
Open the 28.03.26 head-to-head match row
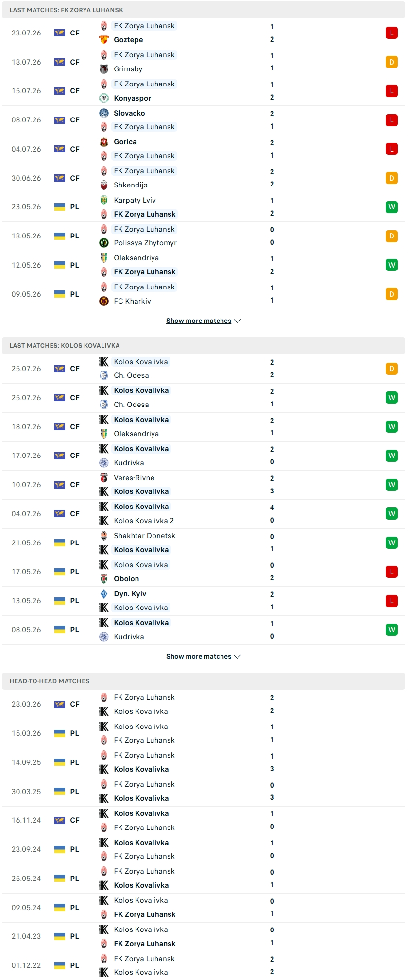(x=204, y=704)
